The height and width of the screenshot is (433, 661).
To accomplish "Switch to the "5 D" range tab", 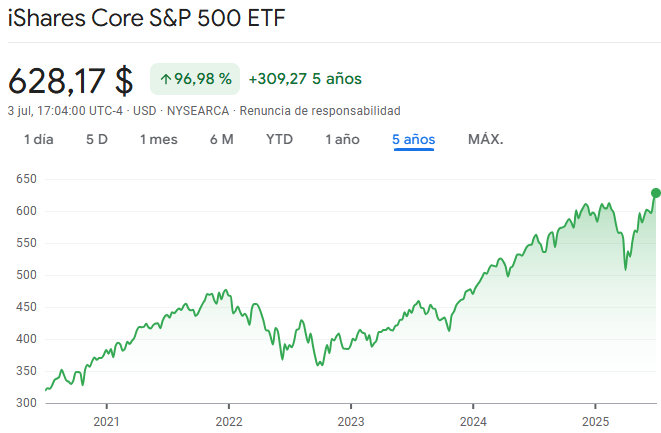I will (x=97, y=139).
